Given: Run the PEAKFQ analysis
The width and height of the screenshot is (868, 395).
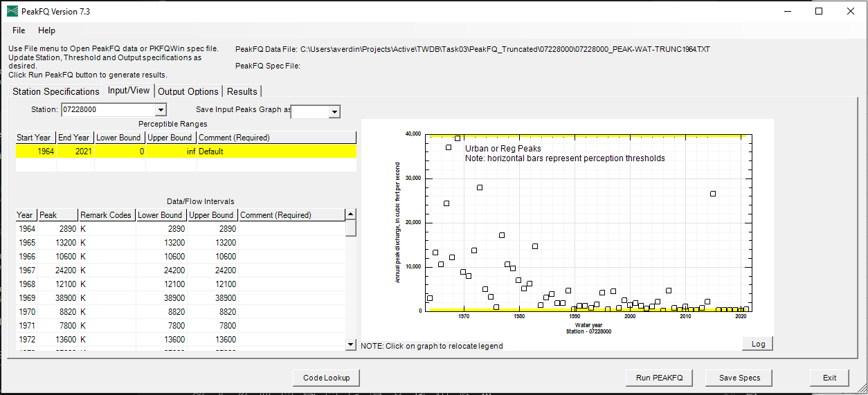Looking at the screenshot, I should point(659,378).
